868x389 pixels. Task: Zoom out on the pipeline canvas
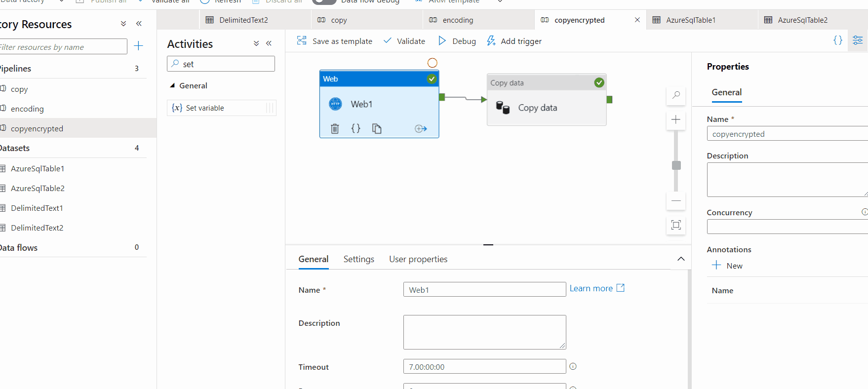(676, 200)
